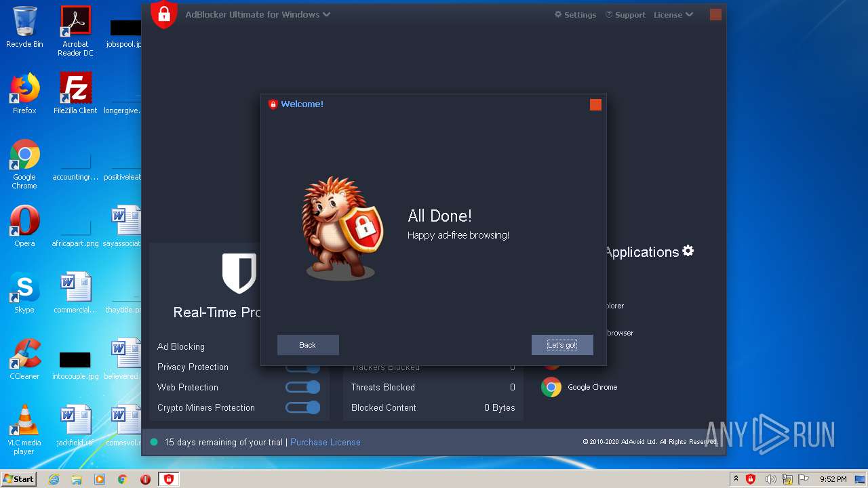Select the FileZilla Client desktop shortcut

tap(75, 94)
